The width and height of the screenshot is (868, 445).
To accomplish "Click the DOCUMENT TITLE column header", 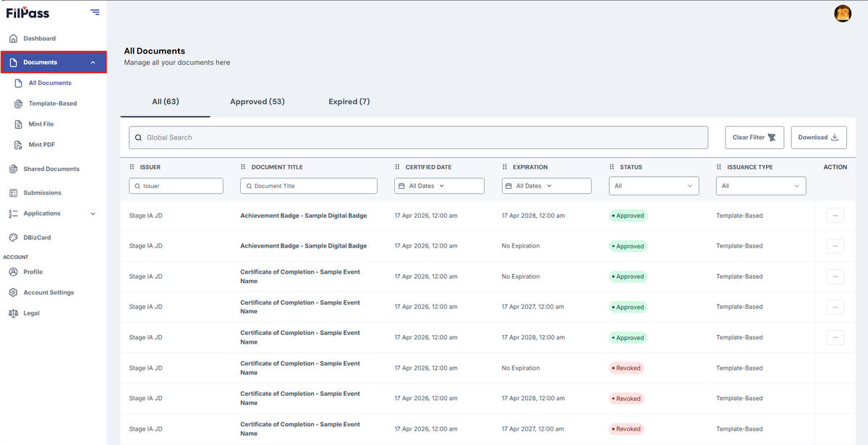I will pos(277,167).
